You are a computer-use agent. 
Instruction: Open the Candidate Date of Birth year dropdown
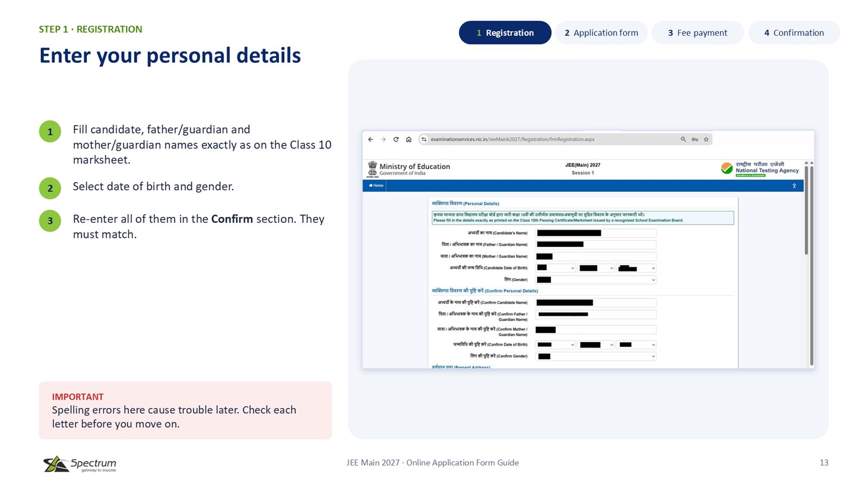[636, 268]
